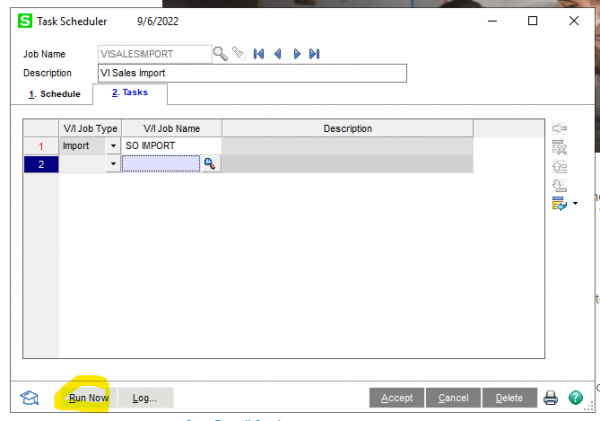Click the move row down icon
This screenshot has width=600, height=421.
pos(559,185)
